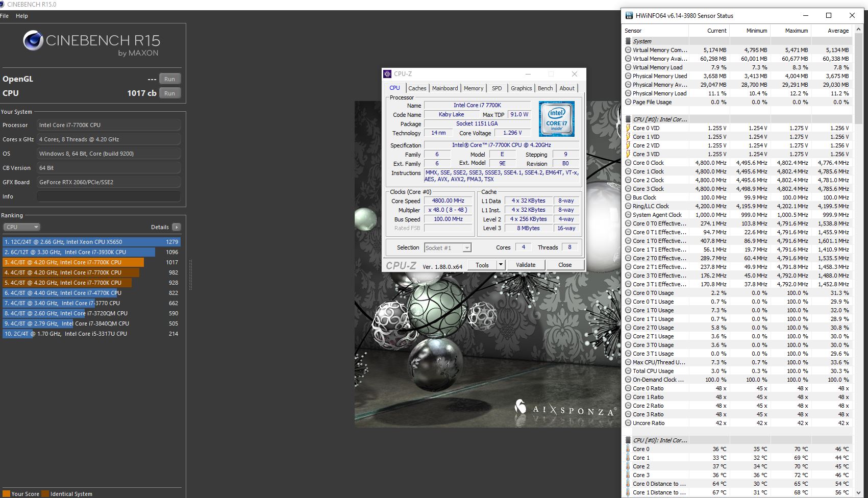Viewport: 868px width, 498px height.
Task: Click the CPU-Z title bar chip icon
Action: [x=388, y=74]
